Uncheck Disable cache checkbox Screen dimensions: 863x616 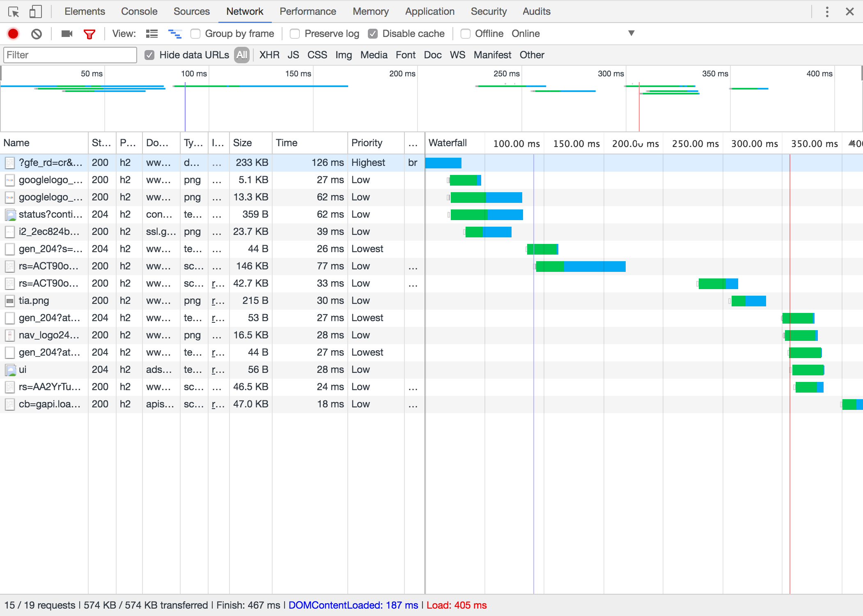373,34
